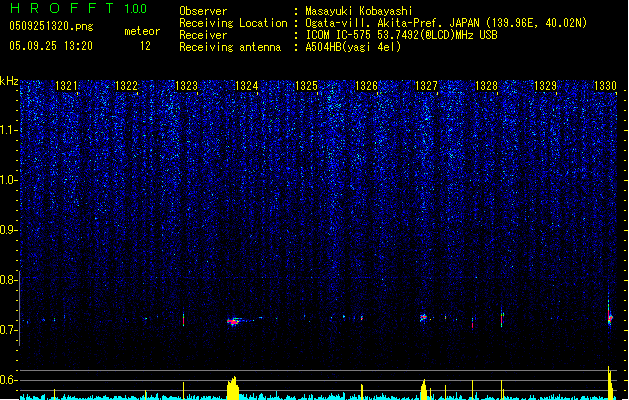
Task: Click the 0.9 kHz axis label
Action: point(8,230)
